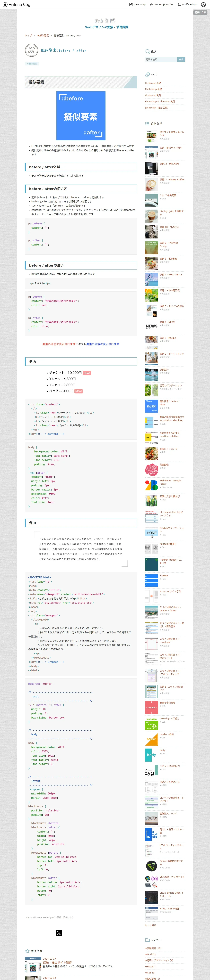Open 課題 3 - Recipe entry
210x980 pixels.
pyautogui.click(x=168, y=338)
